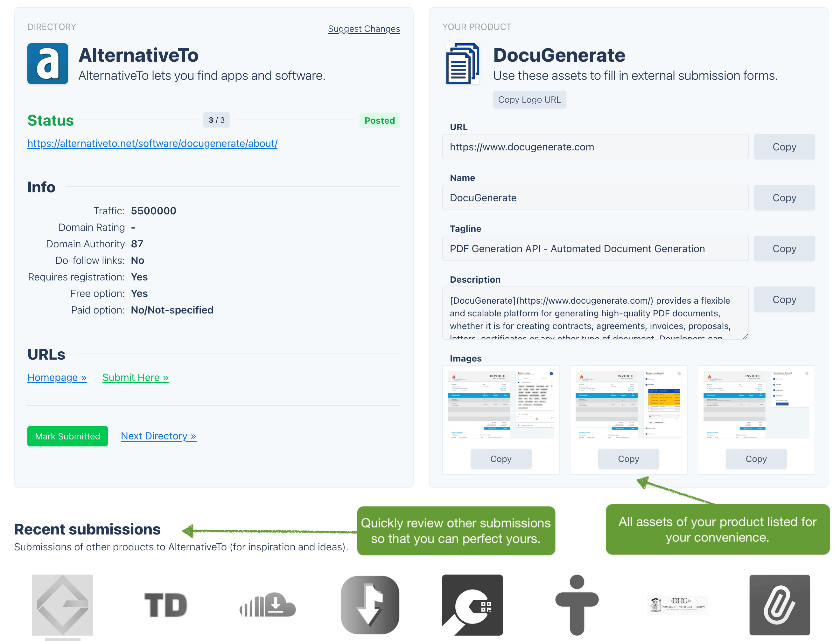Click Submit Here for AlternativeTo
This screenshot has height=641, width=840.
136,376
